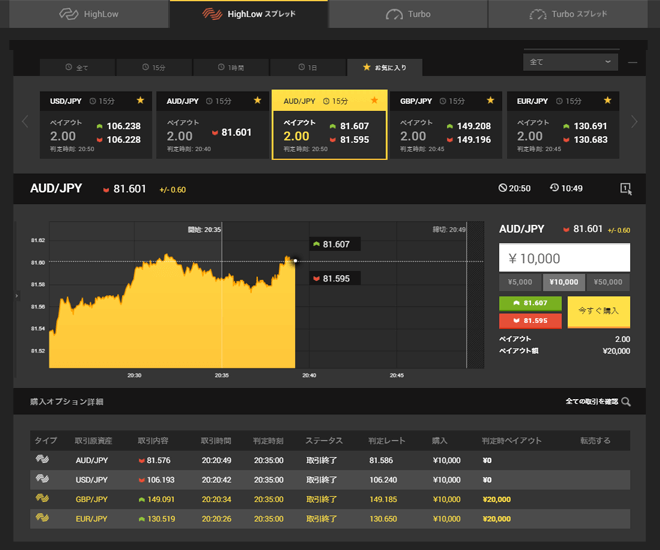Click the chart's 81.595 low price label
Viewport: 660px width, 550px height.
335,279
